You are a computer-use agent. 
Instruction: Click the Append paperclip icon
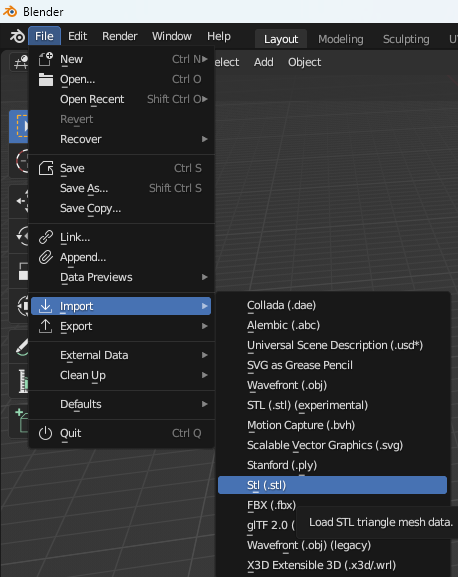tap(46, 257)
